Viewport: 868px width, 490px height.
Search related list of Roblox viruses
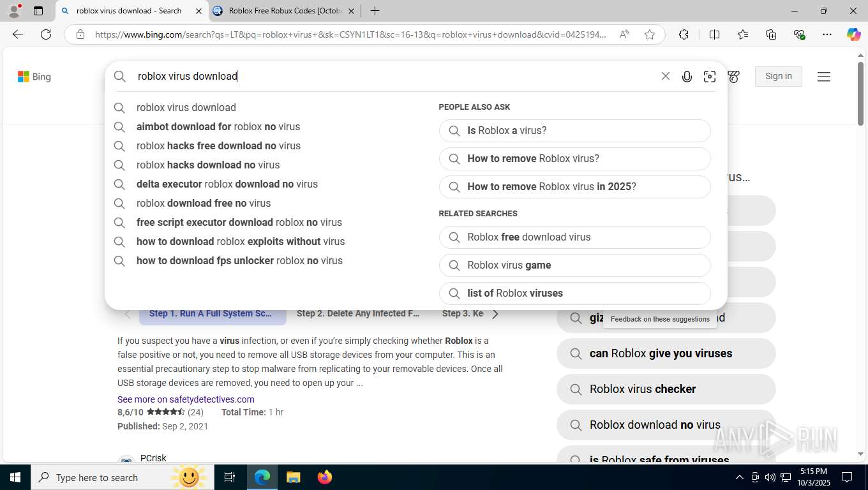[574, 293]
